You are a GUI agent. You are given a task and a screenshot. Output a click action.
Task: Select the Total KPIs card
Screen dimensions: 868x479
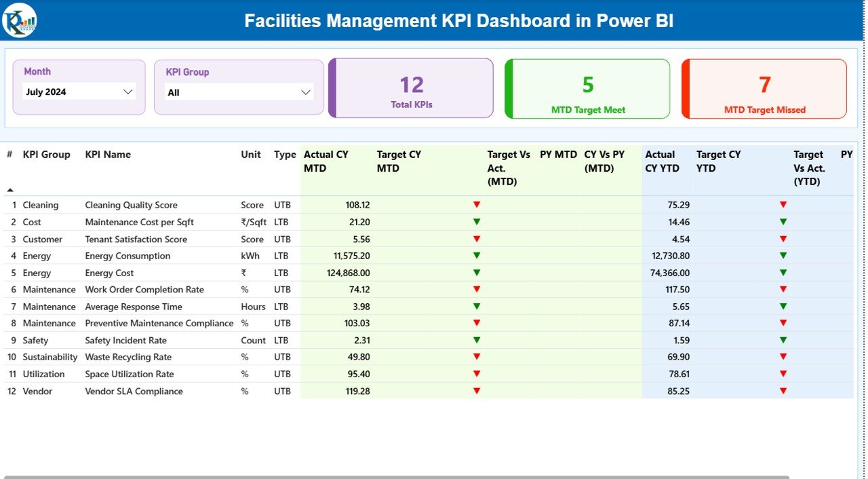pos(410,88)
